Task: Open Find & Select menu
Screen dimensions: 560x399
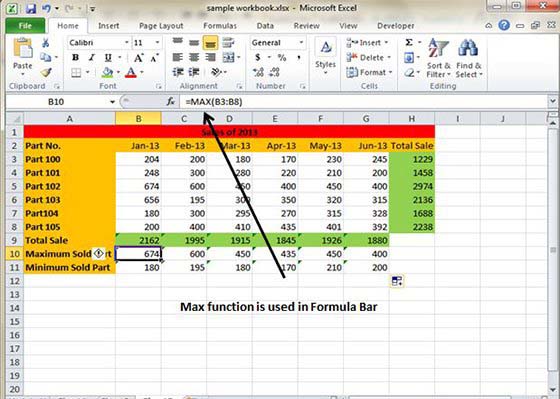Action: (x=469, y=58)
